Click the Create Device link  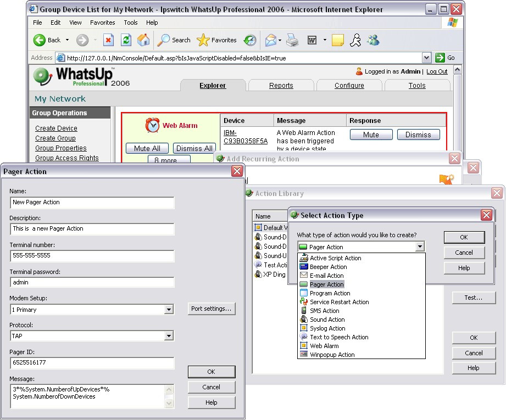[56, 128]
